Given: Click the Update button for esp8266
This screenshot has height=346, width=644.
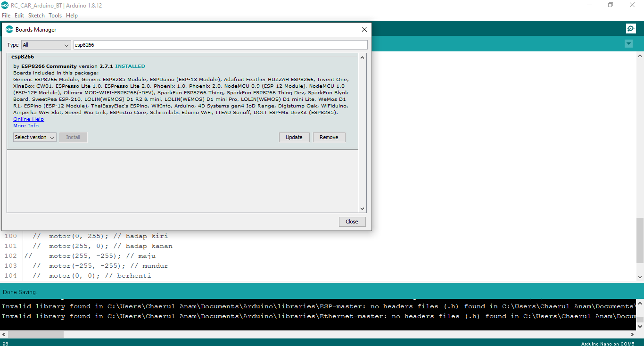Looking at the screenshot, I should click(x=294, y=137).
